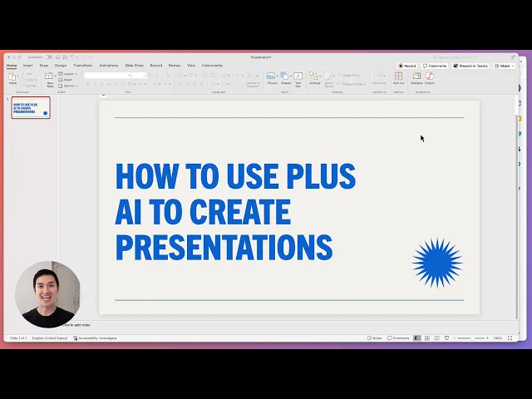Click English (United States) language status
Image resolution: width=532 pixels, height=399 pixels.
[50, 338]
